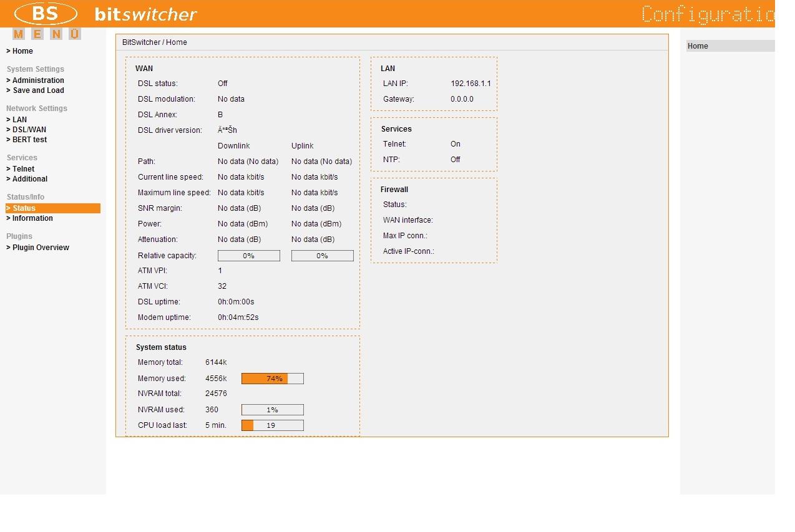Viewport: 795px width, 532px height.
Task: Select the highlighted Status menu item
Action: coord(53,208)
